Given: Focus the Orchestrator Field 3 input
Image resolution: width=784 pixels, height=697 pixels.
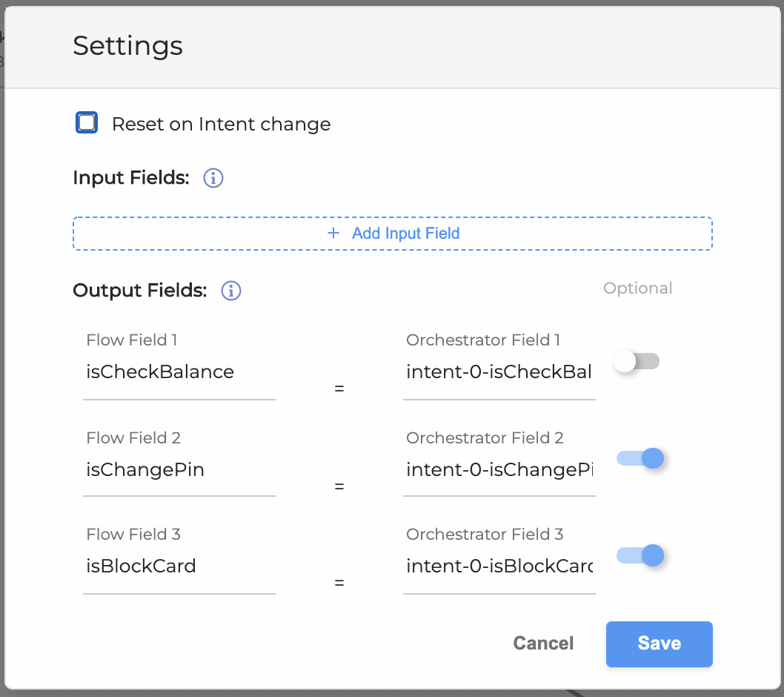Looking at the screenshot, I should [x=499, y=566].
